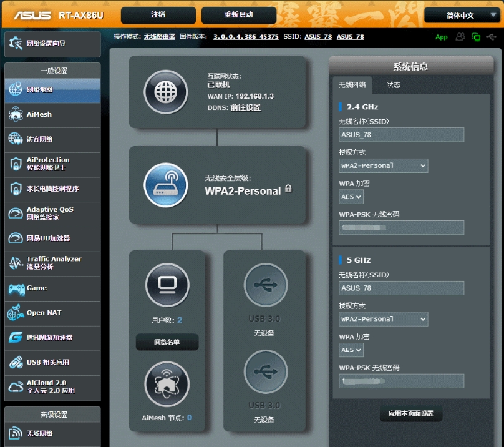
Task: Click the view list (阅览名单) button
Action: 167,341
